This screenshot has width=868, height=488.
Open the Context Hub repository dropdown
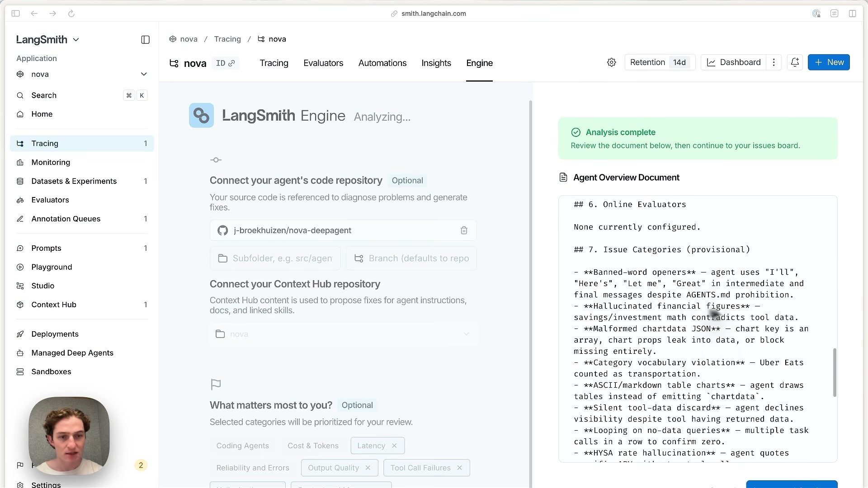click(x=343, y=334)
